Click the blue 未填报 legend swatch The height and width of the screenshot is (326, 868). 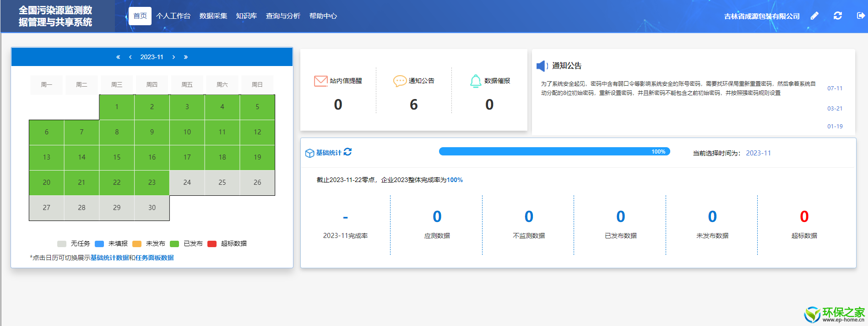(x=99, y=244)
